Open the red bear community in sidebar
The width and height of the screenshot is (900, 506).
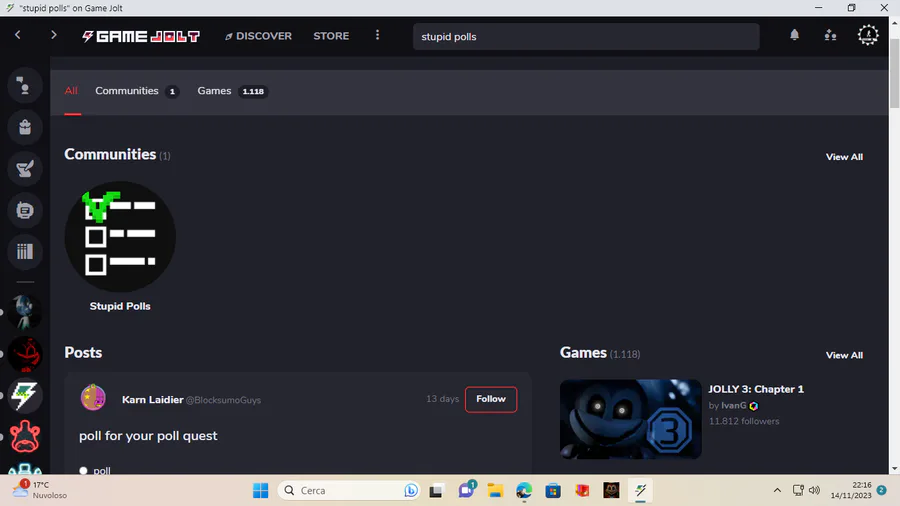coord(25,437)
